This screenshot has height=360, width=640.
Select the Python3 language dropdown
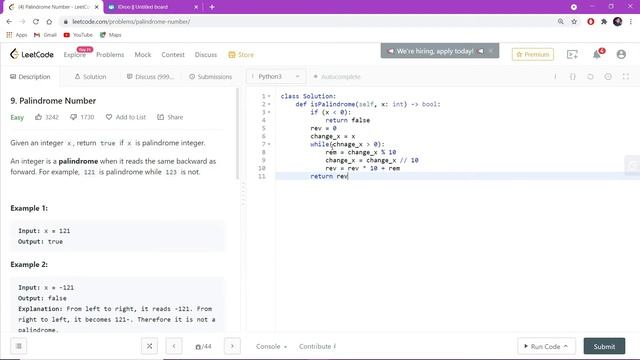[x=276, y=77]
